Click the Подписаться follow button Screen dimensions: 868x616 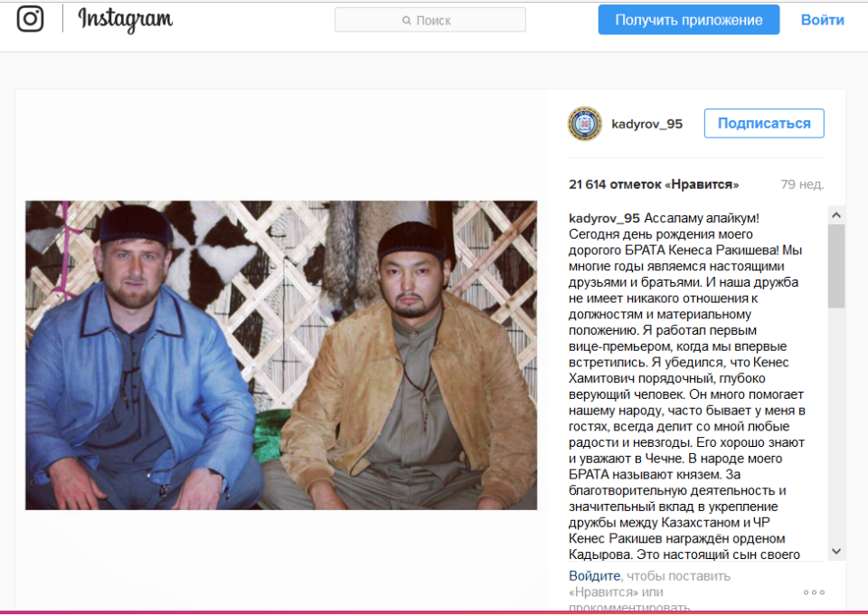764,123
